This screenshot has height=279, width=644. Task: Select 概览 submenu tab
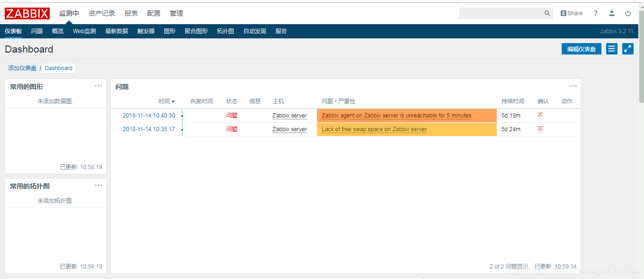point(58,31)
